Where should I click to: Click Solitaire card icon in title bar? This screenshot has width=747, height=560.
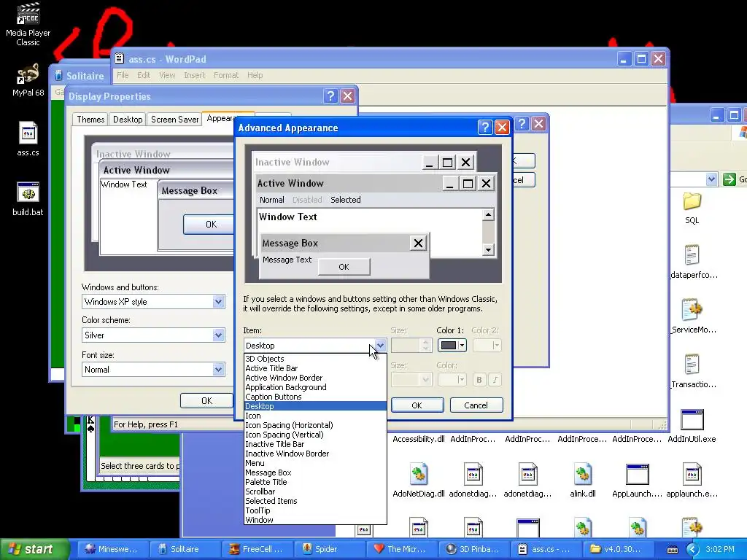[58, 75]
